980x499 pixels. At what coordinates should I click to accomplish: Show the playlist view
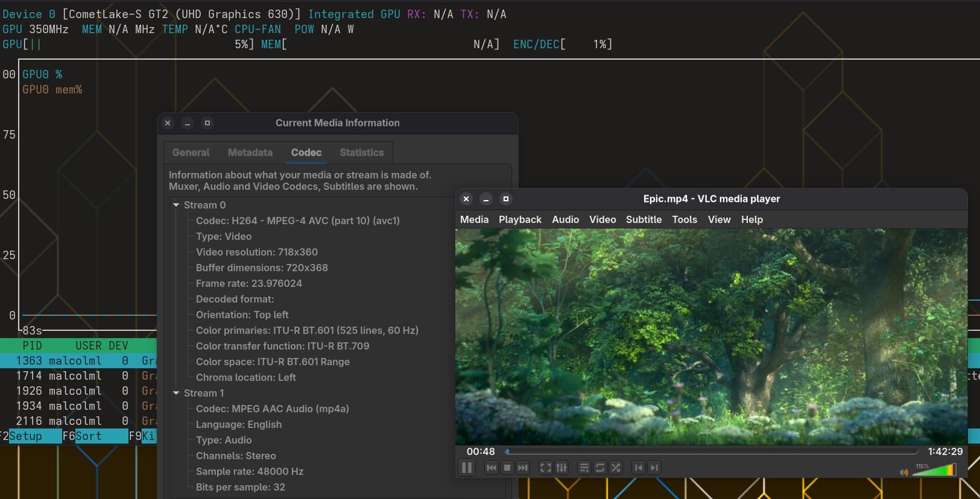(x=584, y=468)
